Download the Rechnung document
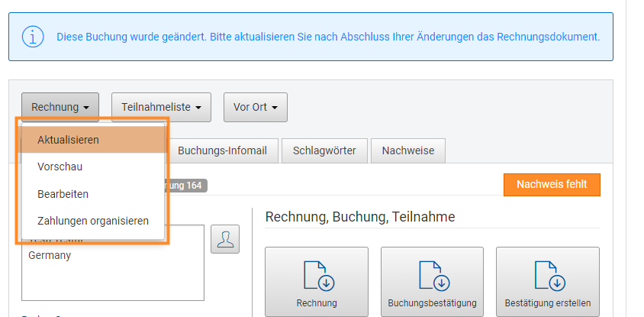 tap(317, 281)
